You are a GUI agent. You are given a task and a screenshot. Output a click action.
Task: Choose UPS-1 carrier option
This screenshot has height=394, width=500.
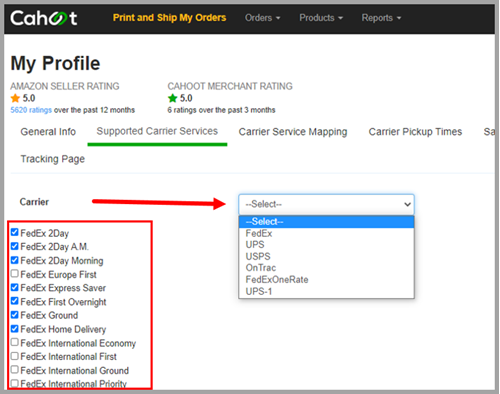click(326, 291)
